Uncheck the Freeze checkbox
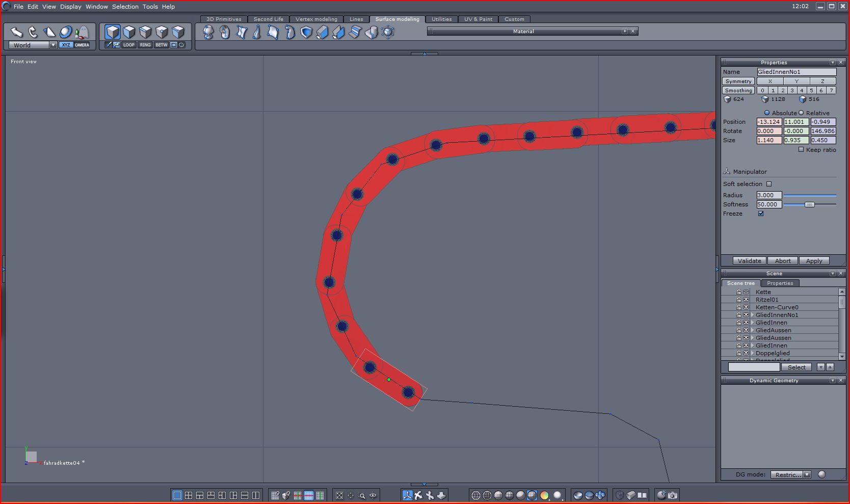This screenshot has width=850, height=504. click(x=761, y=214)
